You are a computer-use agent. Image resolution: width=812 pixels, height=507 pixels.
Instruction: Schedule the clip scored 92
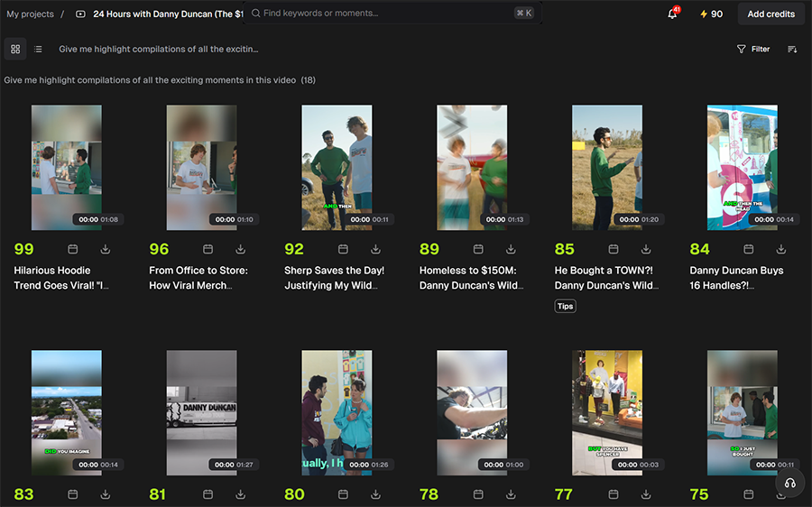344,249
